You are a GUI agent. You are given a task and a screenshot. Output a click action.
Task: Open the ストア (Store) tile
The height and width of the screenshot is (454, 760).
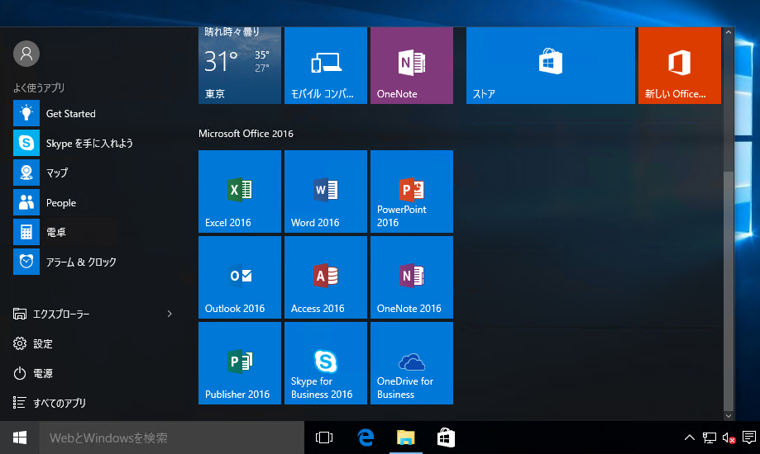(x=550, y=65)
